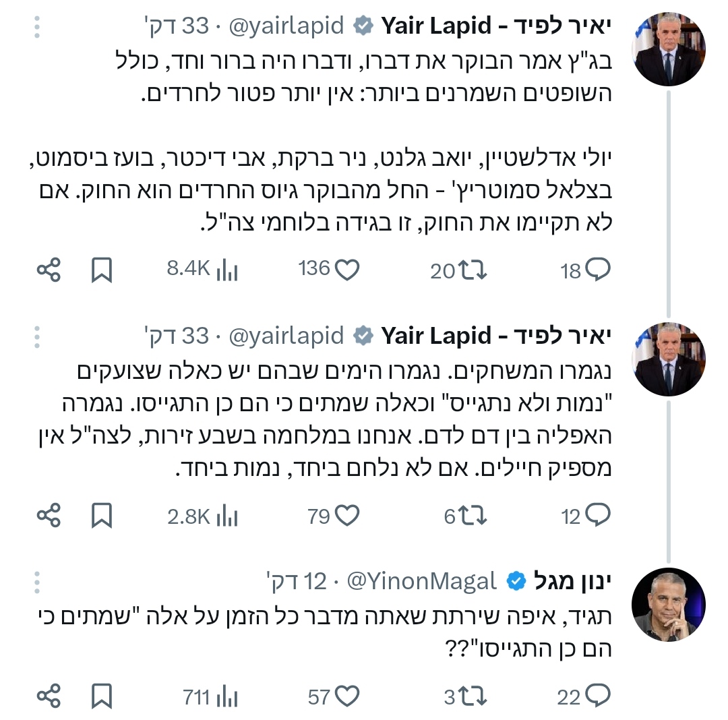Screen dimensions: 728x720
Task: Bookmark the second Yair Lapid tweet
Action: pos(102,517)
